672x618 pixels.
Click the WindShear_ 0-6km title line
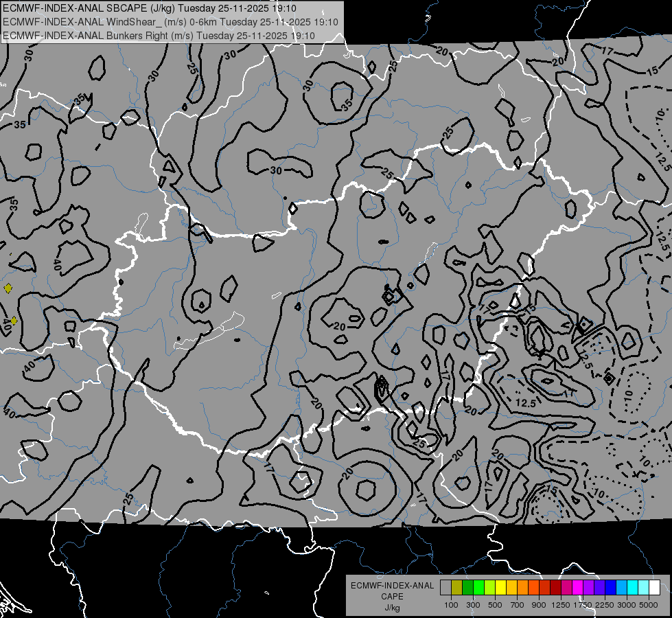tap(170, 22)
